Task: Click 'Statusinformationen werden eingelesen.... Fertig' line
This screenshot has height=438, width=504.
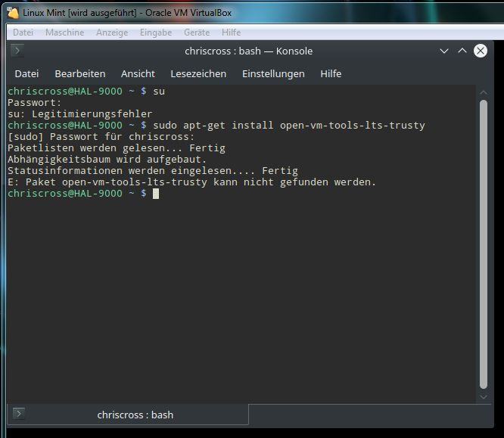Action: [153, 171]
